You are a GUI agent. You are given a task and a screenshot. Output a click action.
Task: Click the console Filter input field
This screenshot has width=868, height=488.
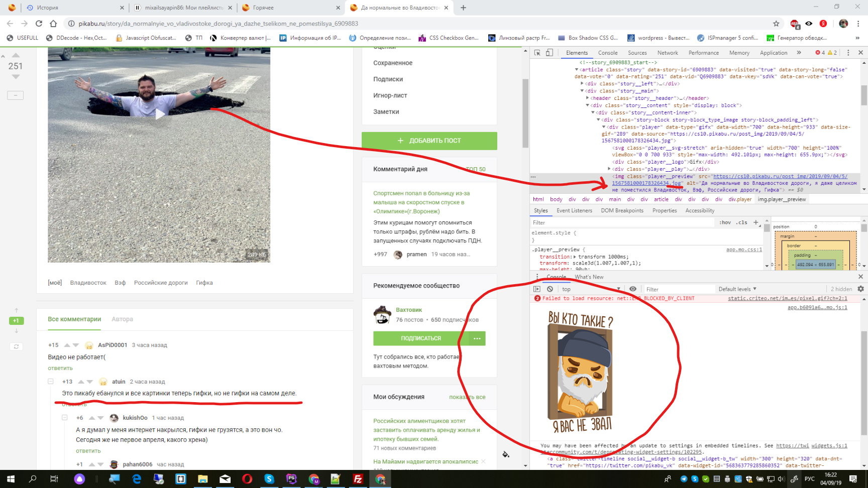pos(679,289)
